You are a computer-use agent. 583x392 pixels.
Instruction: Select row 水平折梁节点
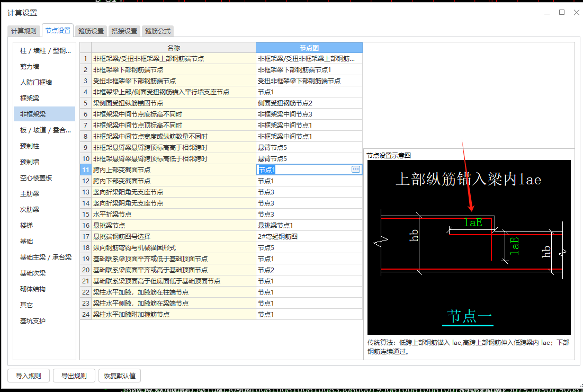pyautogui.click(x=174, y=214)
